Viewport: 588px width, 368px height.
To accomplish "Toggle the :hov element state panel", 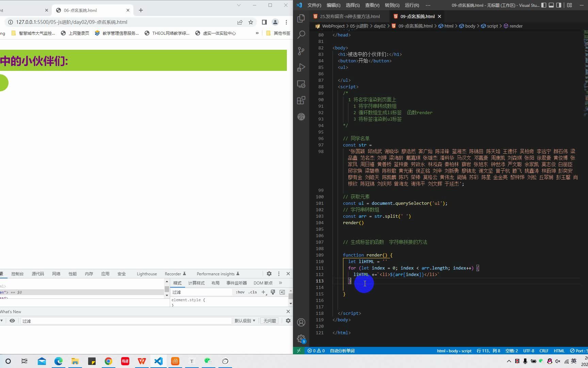I will pos(240,292).
